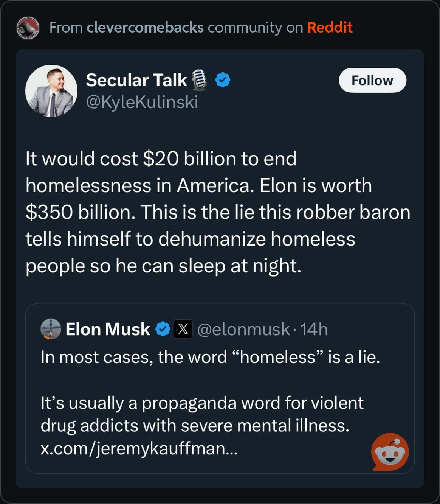440x504 pixels.
Task: Click the black X affiliation badge
Action: (183, 329)
